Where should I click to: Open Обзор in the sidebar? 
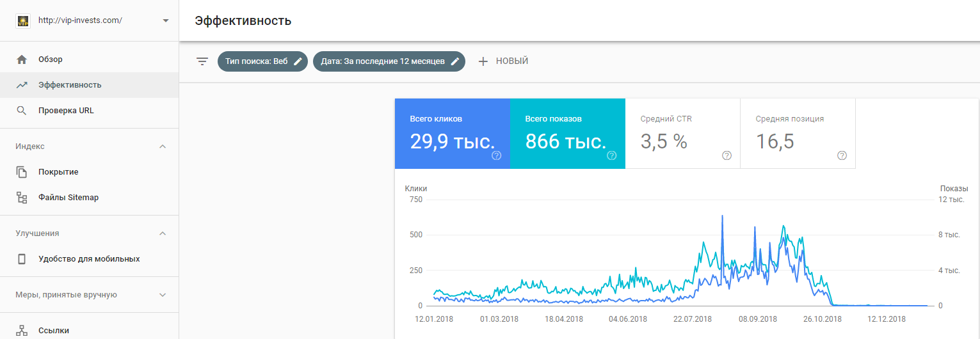50,59
